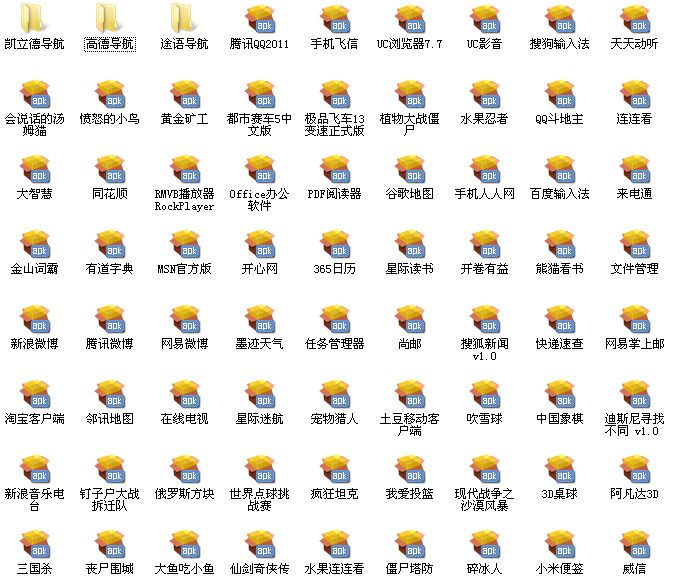Click the 谷歌地图 apk icon
677x581 pixels.
point(410,169)
